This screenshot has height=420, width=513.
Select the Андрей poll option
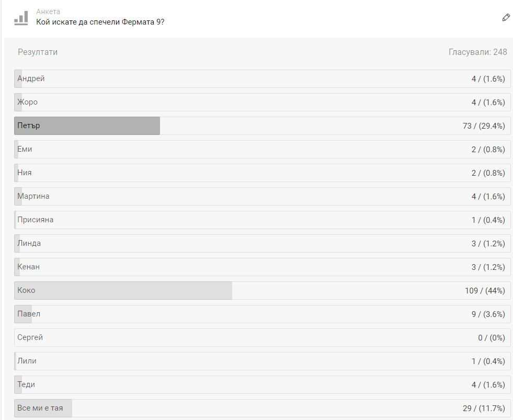pyautogui.click(x=262, y=79)
